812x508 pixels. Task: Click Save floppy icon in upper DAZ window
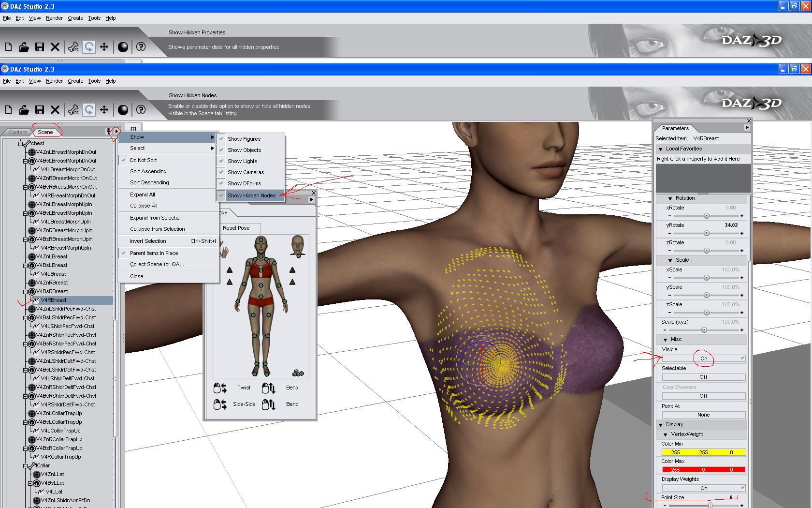pyautogui.click(x=40, y=47)
